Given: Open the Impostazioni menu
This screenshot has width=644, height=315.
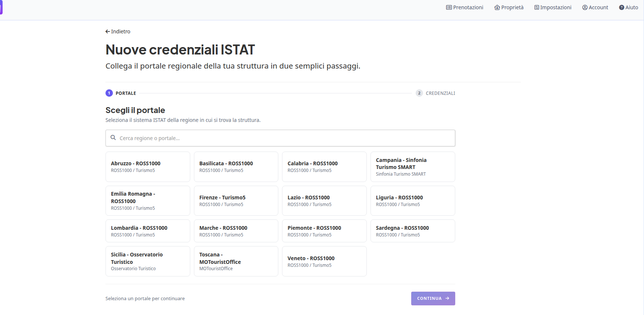Looking at the screenshot, I should point(553,7).
